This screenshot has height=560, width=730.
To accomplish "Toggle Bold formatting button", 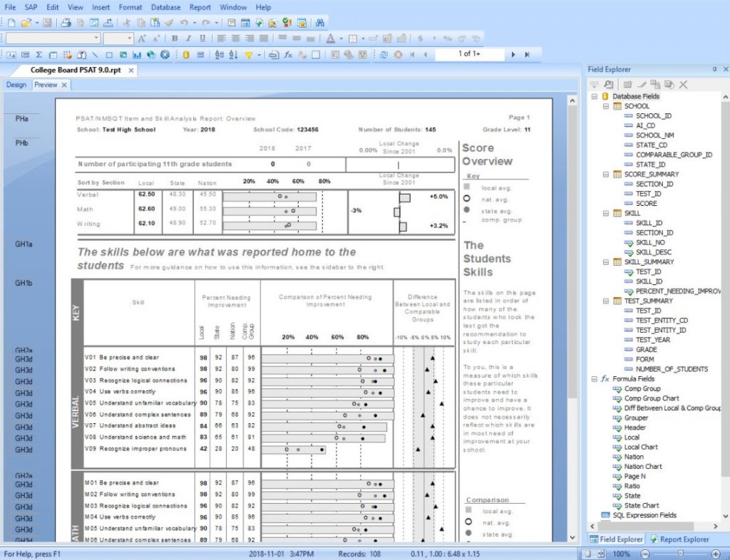I will (x=175, y=38).
